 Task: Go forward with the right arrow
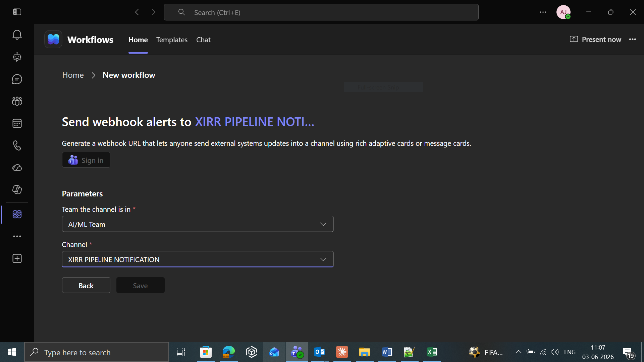[154, 12]
